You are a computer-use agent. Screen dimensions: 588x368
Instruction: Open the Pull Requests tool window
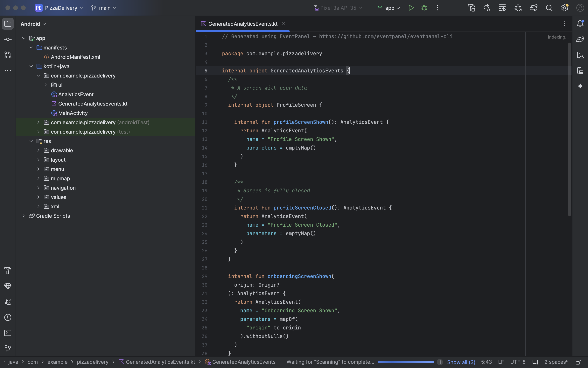point(8,55)
